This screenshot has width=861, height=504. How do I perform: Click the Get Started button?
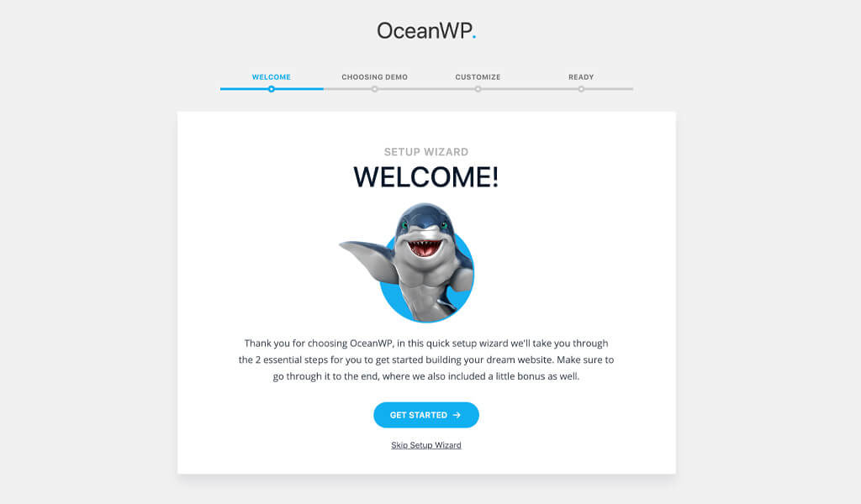426,415
